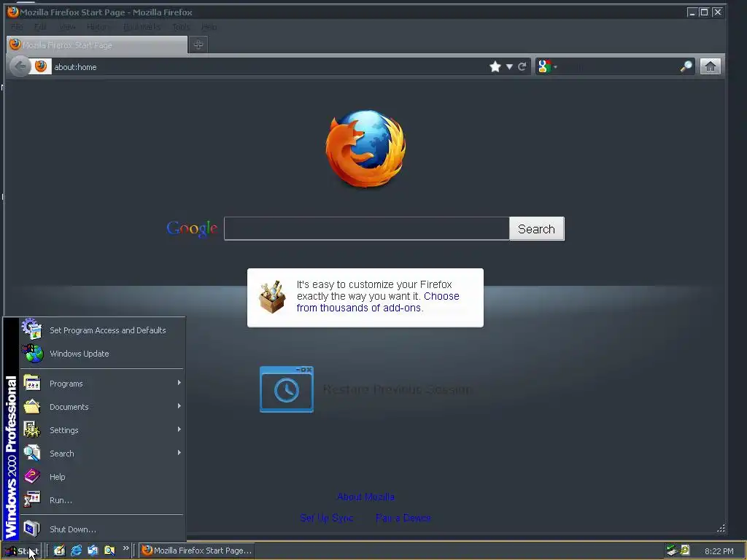The width and height of the screenshot is (747, 560).
Task: Click the Google logo beside the search box
Action: pyautogui.click(x=192, y=228)
